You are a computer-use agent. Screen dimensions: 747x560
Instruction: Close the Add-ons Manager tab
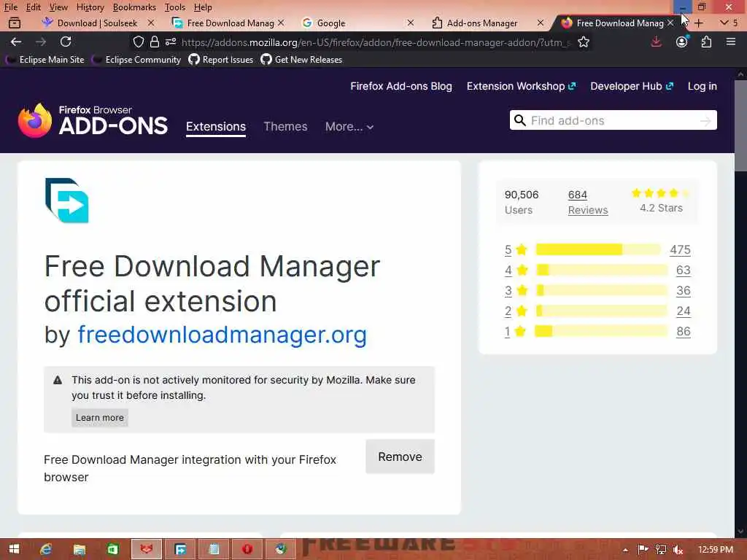[x=541, y=23]
